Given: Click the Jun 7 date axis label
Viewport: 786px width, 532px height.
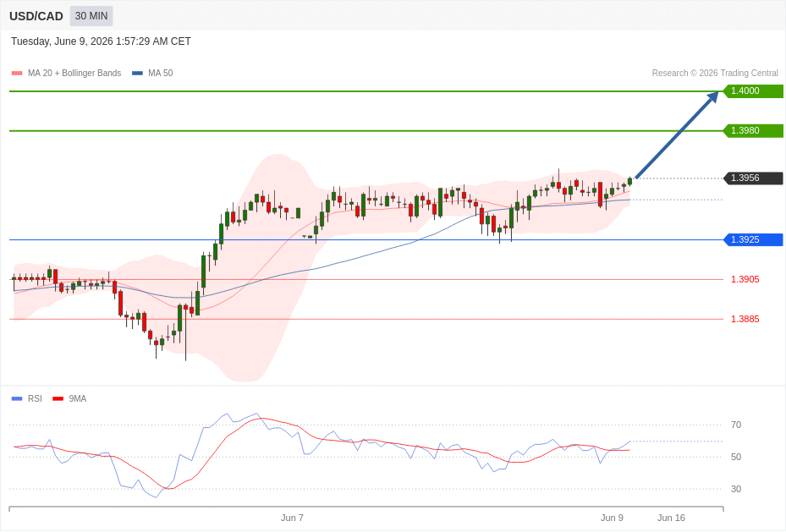Looking at the screenshot, I should 292,518.
